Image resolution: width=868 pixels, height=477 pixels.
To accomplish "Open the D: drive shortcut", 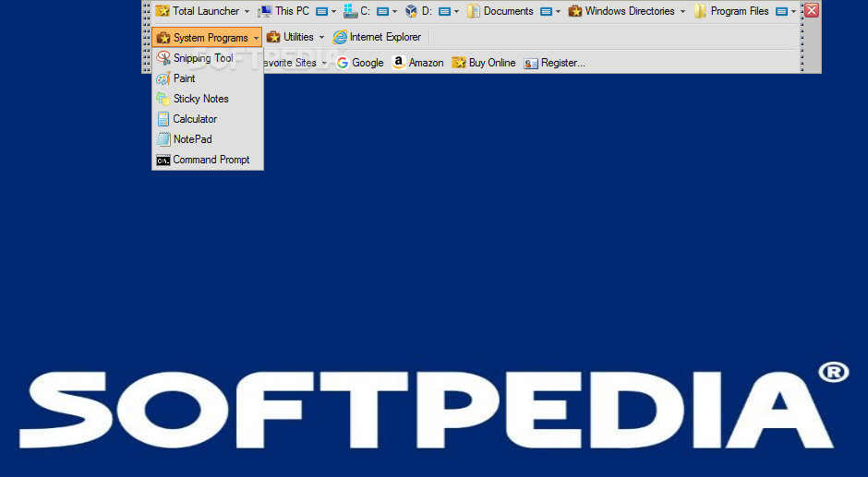I will [x=418, y=11].
